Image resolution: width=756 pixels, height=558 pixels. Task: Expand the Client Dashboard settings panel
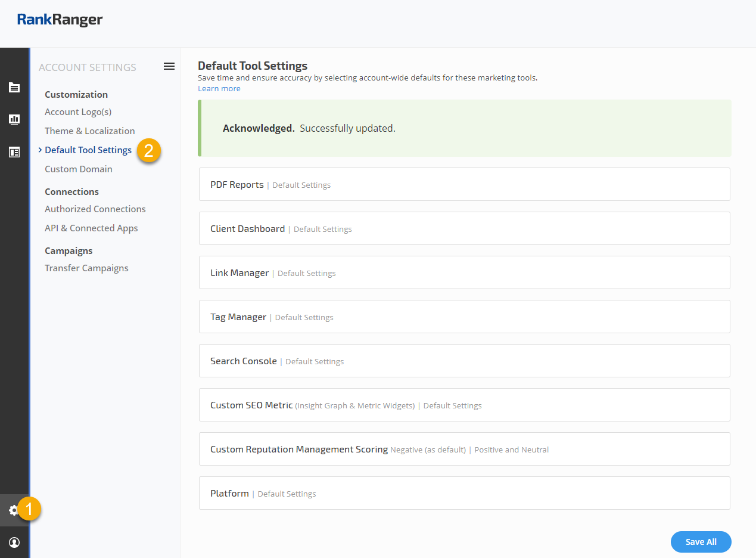tap(464, 229)
